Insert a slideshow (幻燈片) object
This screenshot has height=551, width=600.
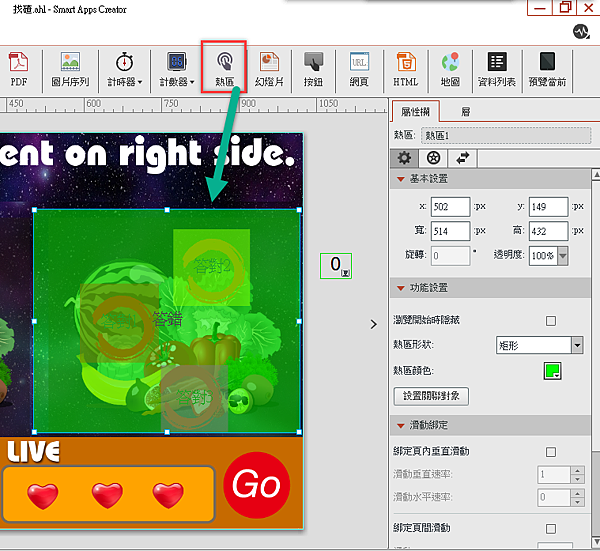click(269, 69)
